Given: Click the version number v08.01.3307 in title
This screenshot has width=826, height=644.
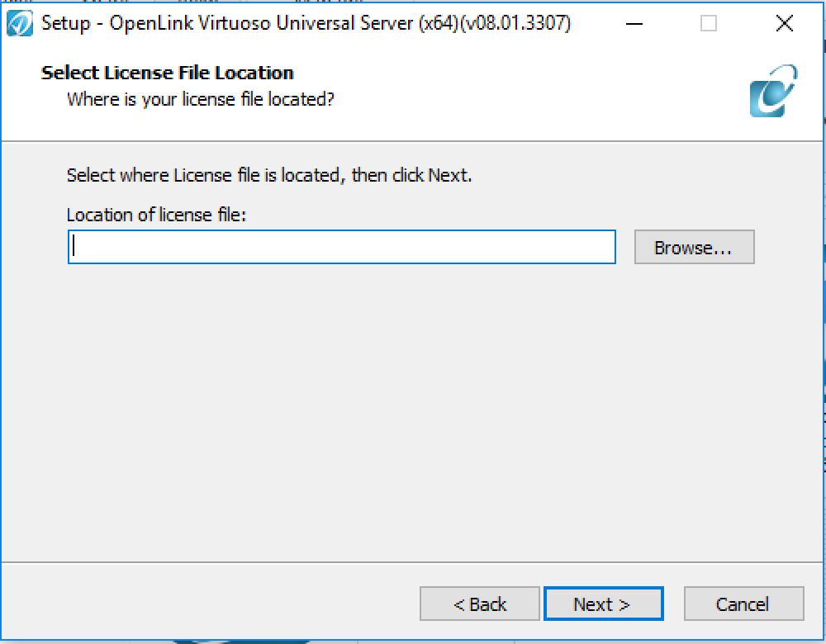Looking at the screenshot, I should point(515,24).
